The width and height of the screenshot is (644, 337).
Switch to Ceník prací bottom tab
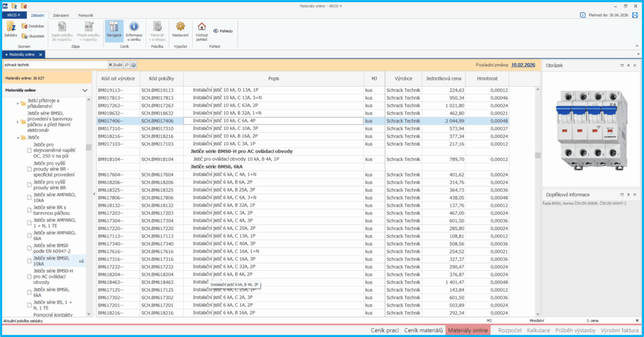coord(384,330)
